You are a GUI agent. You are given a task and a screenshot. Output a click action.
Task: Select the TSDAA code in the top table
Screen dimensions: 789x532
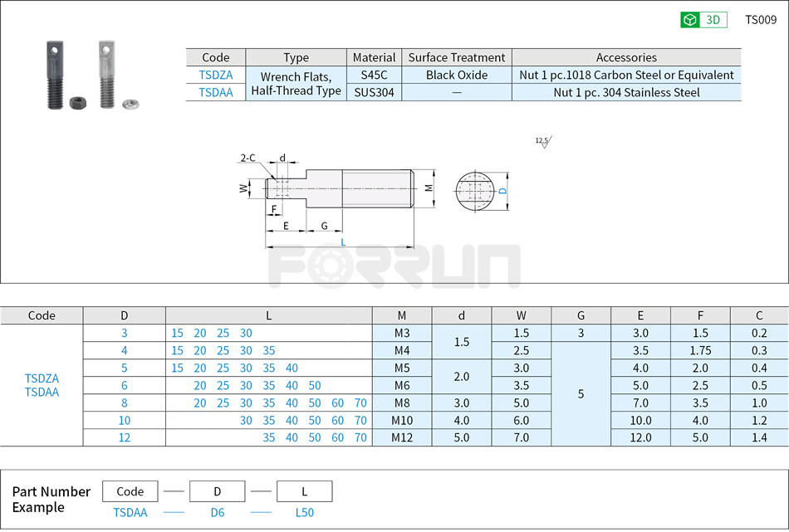click(x=215, y=92)
